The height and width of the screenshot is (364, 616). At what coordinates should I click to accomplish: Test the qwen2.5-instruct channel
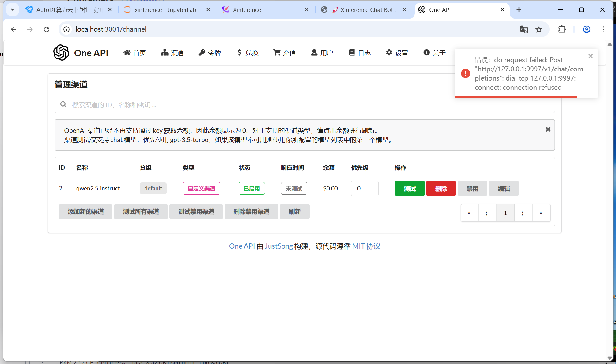coord(410,188)
